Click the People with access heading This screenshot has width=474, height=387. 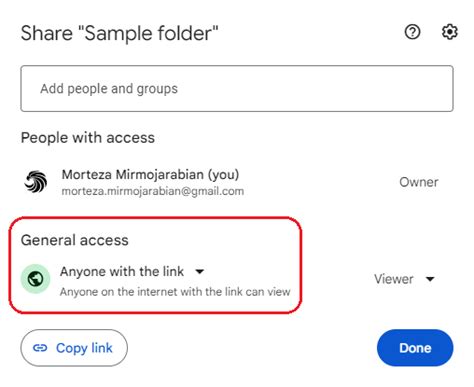88,138
